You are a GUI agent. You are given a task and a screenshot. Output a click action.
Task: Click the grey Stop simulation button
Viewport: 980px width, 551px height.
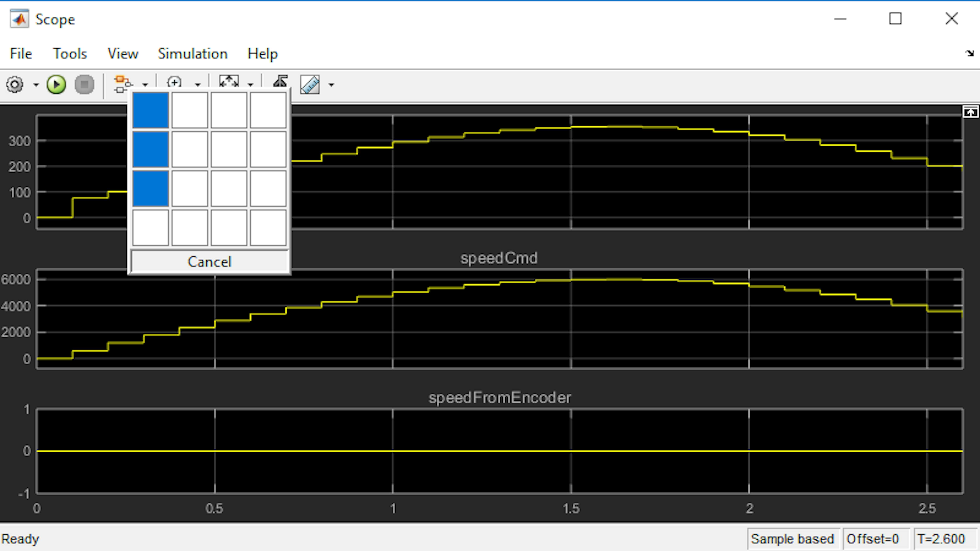tap(84, 84)
